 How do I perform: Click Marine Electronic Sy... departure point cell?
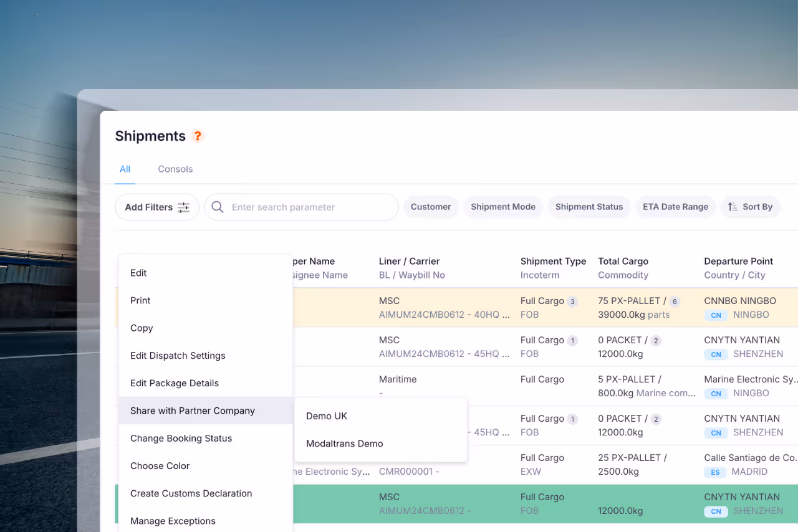tap(751, 379)
